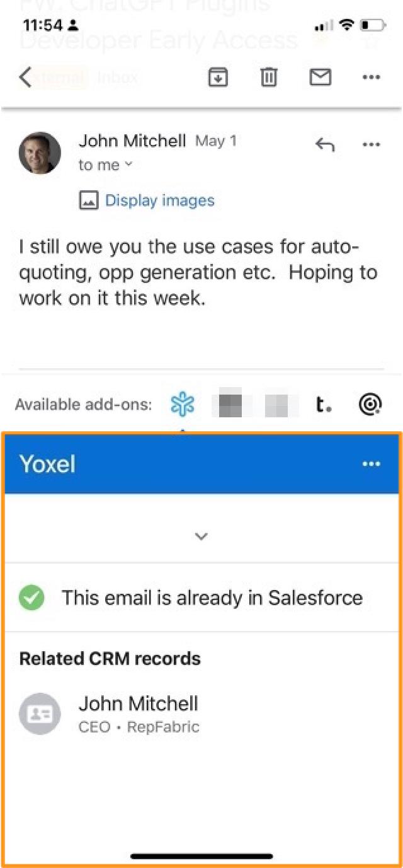Tap the contact card icon for John Mitchell
Viewport: 403px width, 868px height.
[x=40, y=714]
